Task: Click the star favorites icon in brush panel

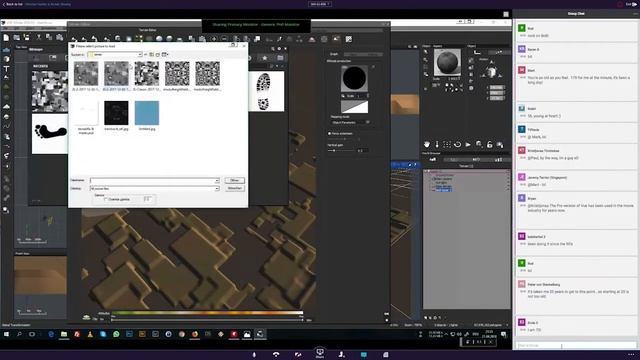Action: click(265, 58)
